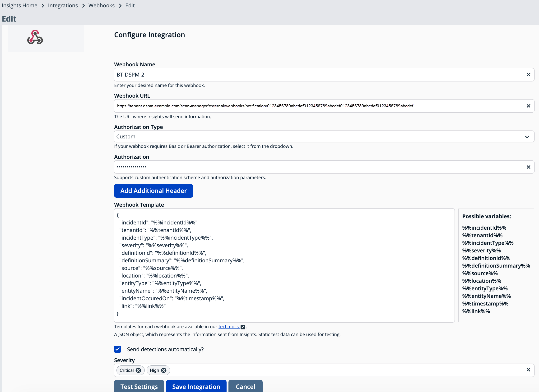Image resolution: width=539 pixels, height=392 pixels.
Task: Click %%tenantId%% in Possible variables
Action: [482, 235]
